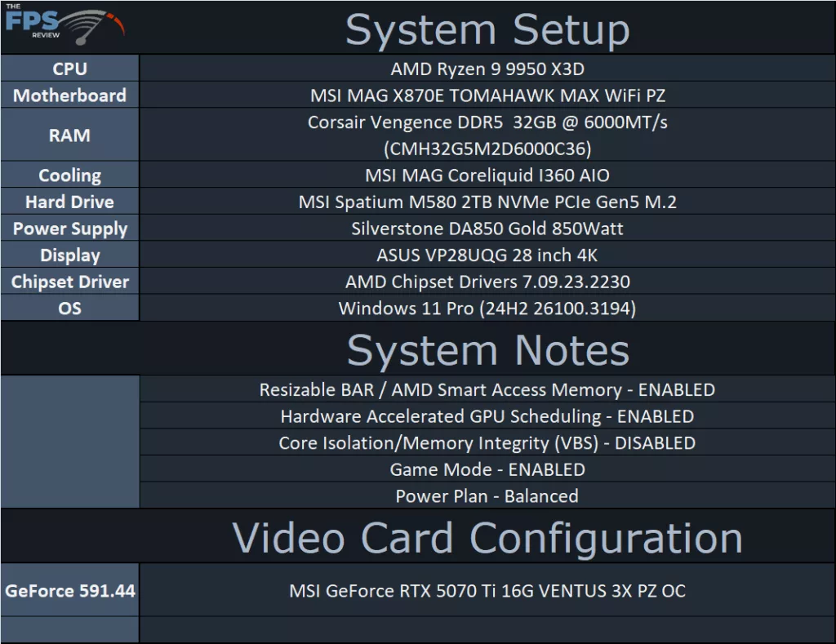The width and height of the screenshot is (836, 644).
Task: Select the GeForce 591.44 driver label
Action: pos(70,590)
